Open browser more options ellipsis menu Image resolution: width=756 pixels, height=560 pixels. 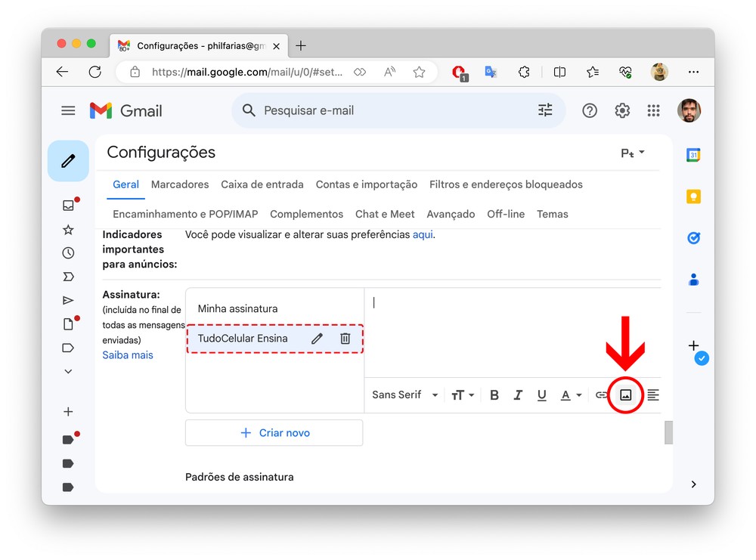click(693, 73)
